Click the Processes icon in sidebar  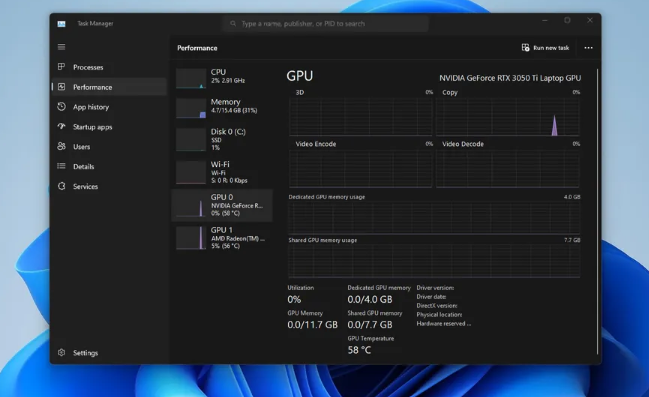pyautogui.click(x=61, y=67)
